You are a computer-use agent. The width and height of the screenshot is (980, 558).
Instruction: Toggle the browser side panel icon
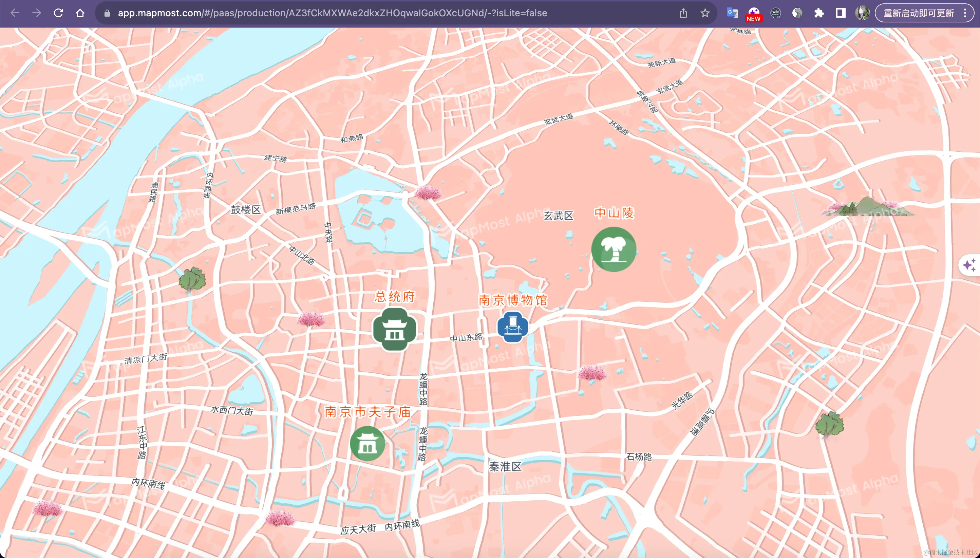point(841,13)
